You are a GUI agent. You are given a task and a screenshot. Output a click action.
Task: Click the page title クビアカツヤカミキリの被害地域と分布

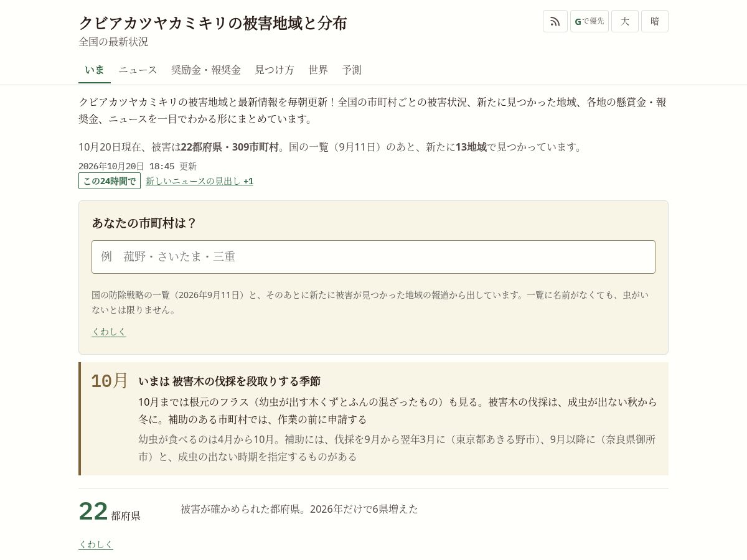pos(213,23)
